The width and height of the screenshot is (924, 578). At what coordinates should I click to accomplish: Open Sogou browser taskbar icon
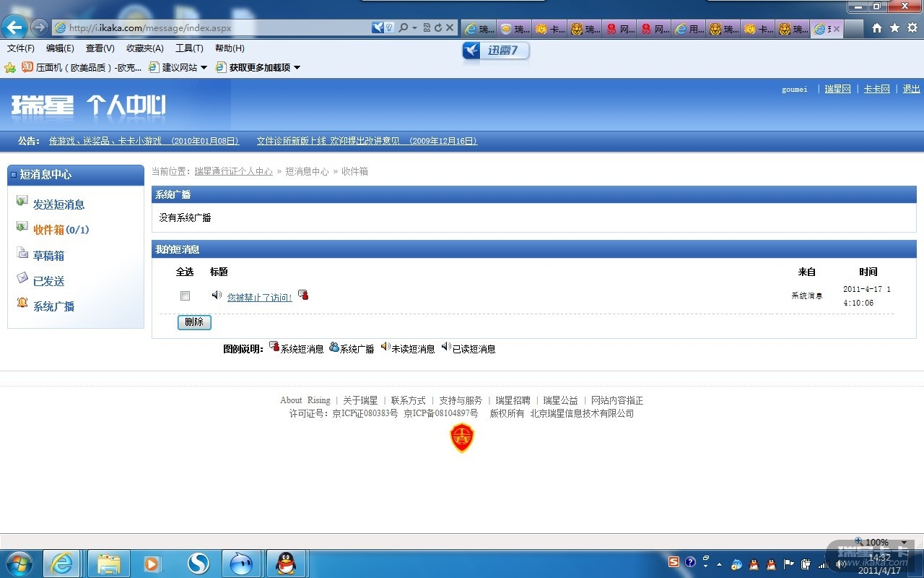tap(199, 564)
